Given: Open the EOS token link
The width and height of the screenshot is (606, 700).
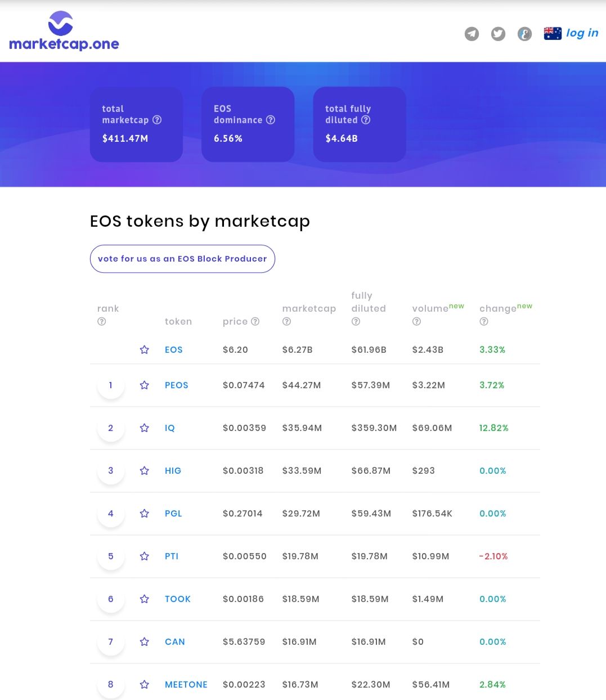Looking at the screenshot, I should [173, 349].
